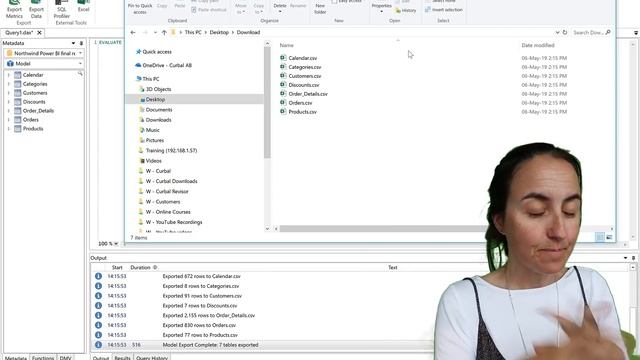Open Excel from External Tools group
This screenshot has width=640, height=360.
tap(84, 6)
